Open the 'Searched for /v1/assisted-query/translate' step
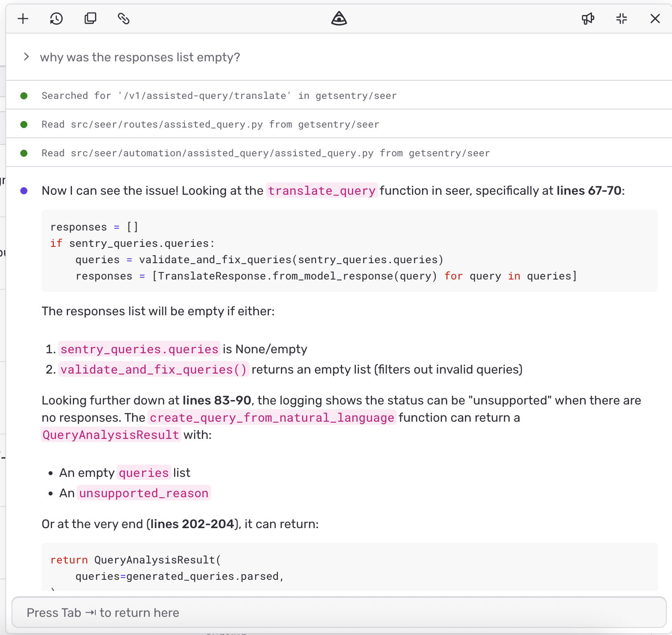 [x=339, y=95]
